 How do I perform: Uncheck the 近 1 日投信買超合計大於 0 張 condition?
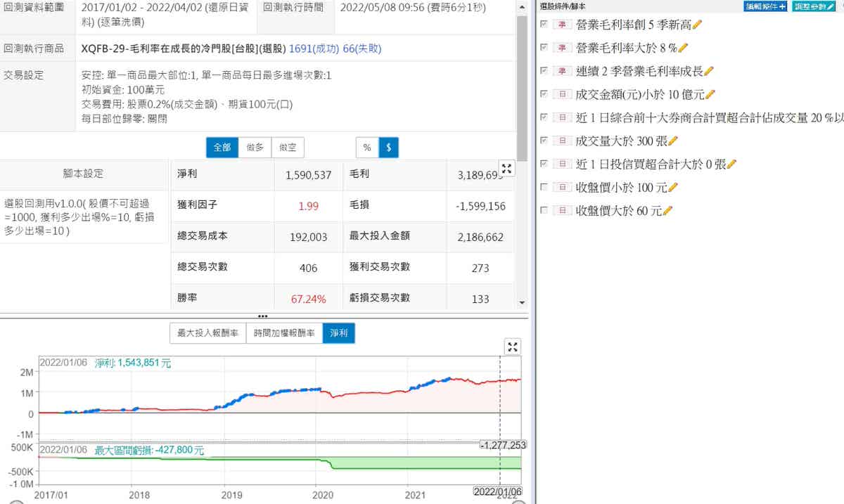[x=543, y=164]
